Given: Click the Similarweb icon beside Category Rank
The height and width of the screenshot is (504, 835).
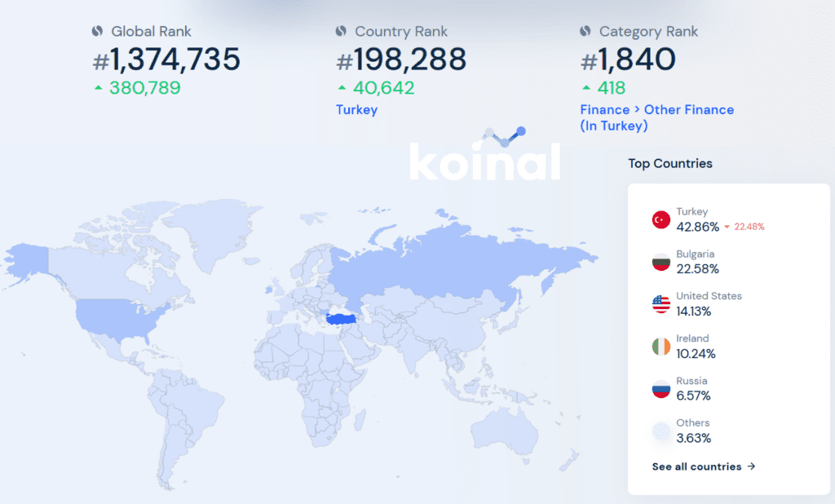Looking at the screenshot, I should click(585, 32).
